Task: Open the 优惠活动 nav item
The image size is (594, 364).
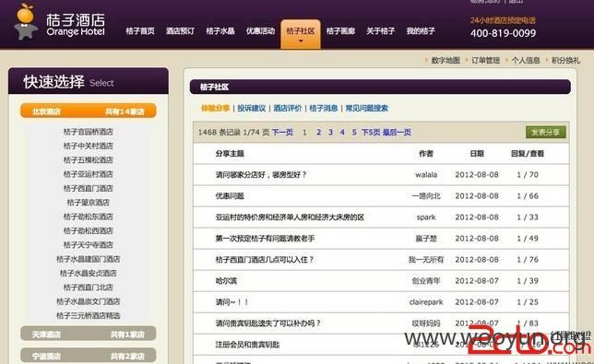Action: 260,31
